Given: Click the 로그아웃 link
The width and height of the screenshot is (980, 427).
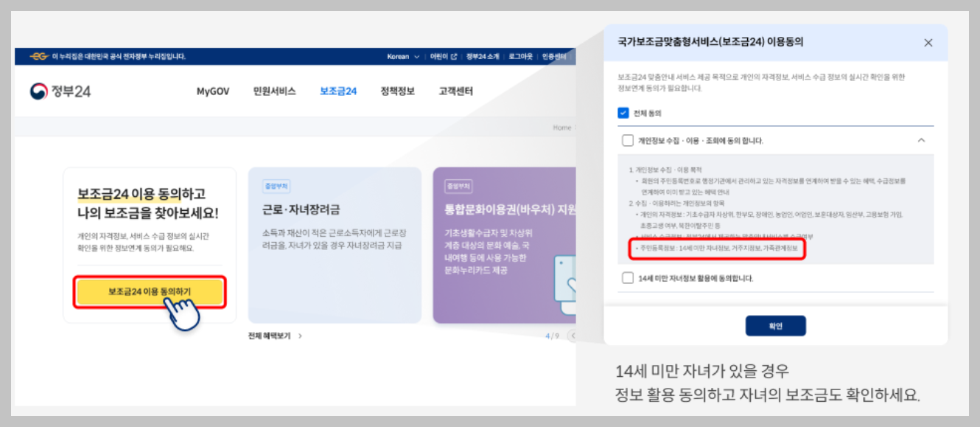Looking at the screenshot, I should 521,56.
